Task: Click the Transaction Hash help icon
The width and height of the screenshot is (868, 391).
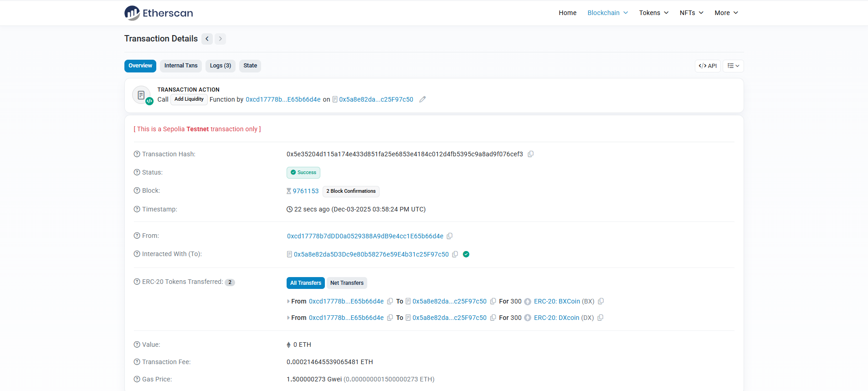Action: coord(137,154)
